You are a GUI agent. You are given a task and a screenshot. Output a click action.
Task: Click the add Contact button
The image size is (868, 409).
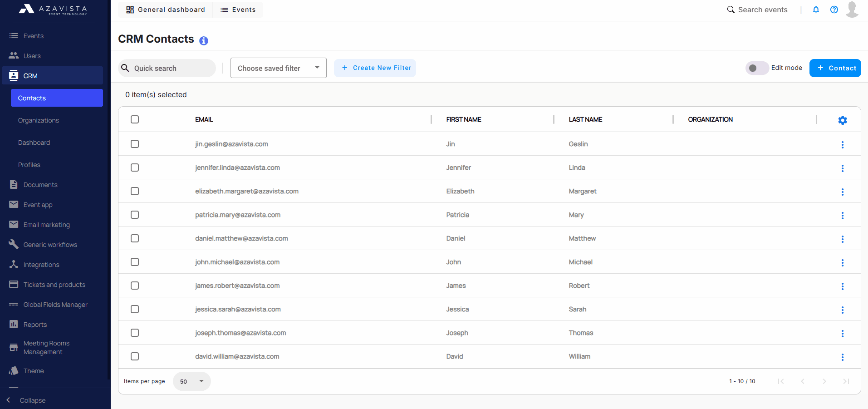tap(835, 68)
